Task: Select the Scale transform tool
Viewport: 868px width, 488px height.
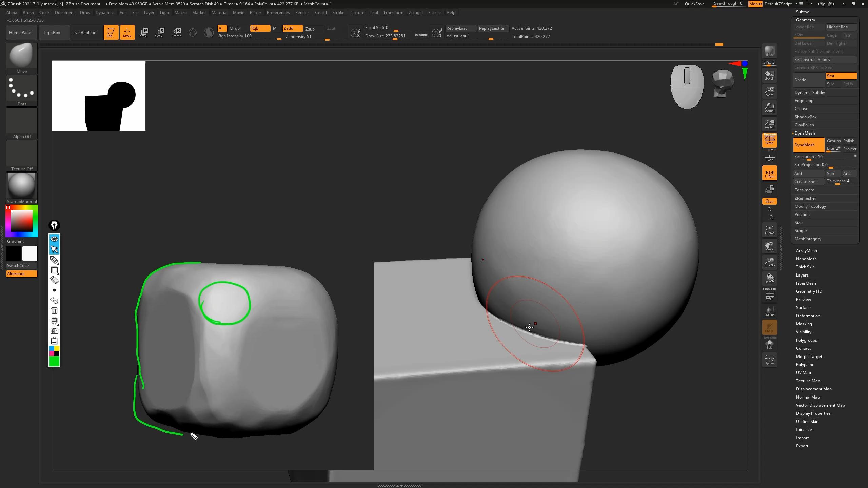Action: pyautogui.click(x=159, y=32)
